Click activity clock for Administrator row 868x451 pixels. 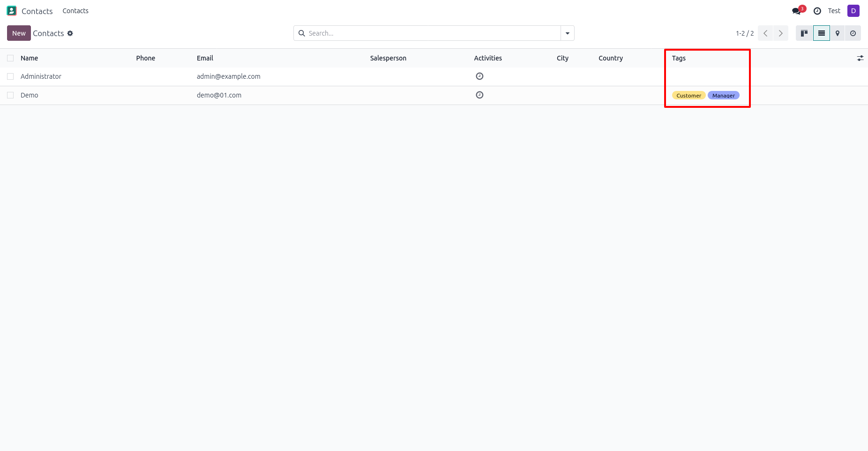click(479, 76)
